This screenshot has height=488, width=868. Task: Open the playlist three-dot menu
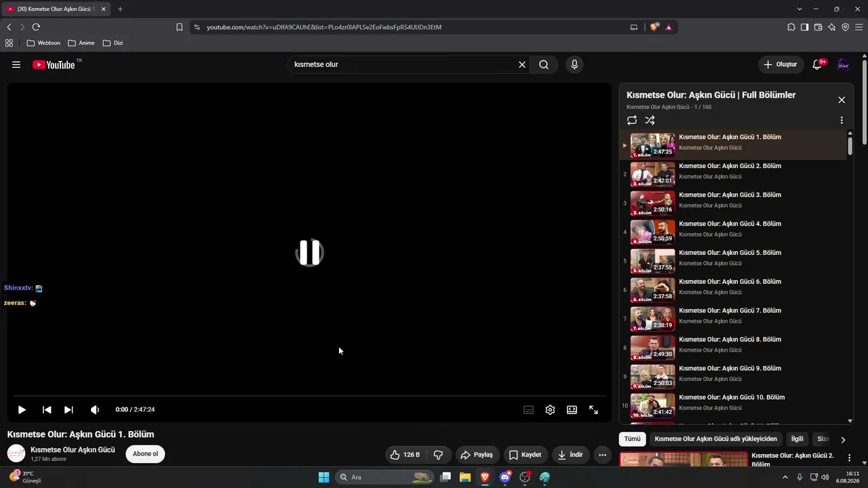842,120
